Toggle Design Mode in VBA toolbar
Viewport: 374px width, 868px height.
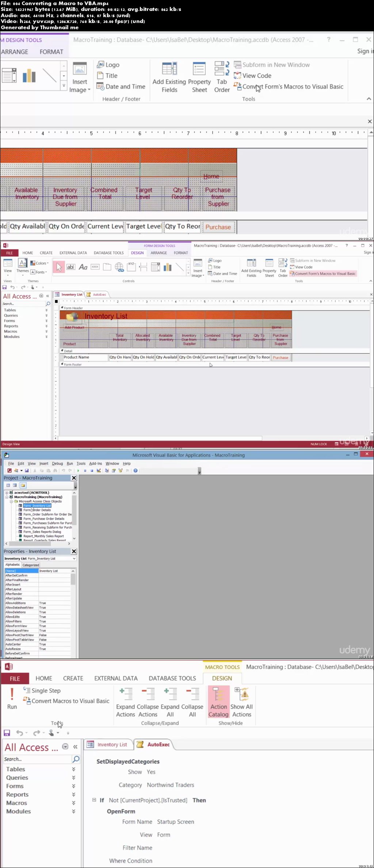tap(99, 471)
